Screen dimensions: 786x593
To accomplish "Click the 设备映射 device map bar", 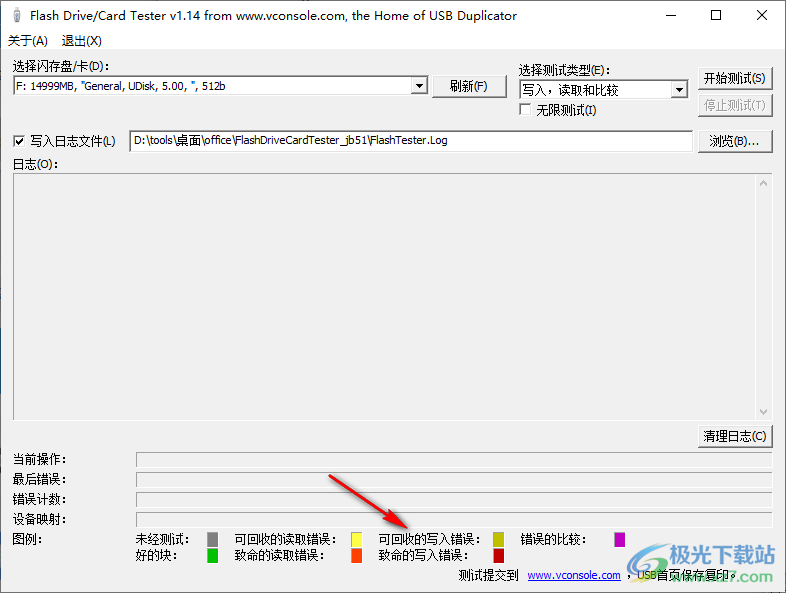I will click(x=454, y=520).
